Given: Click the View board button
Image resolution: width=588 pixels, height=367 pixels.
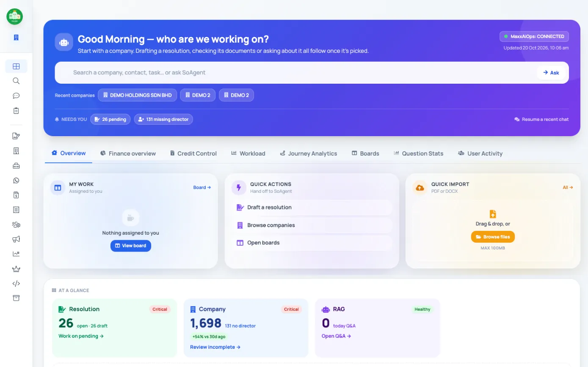Looking at the screenshot, I should click(x=131, y=246).
